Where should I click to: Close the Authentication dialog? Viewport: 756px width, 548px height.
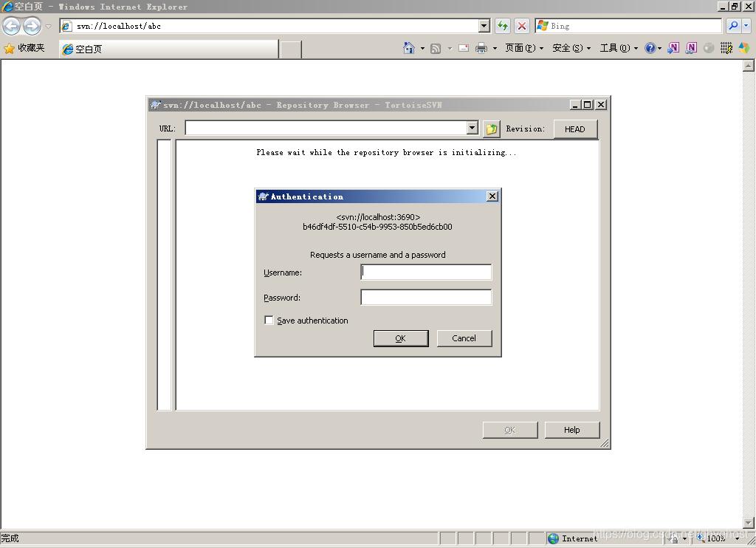point(492,196)
